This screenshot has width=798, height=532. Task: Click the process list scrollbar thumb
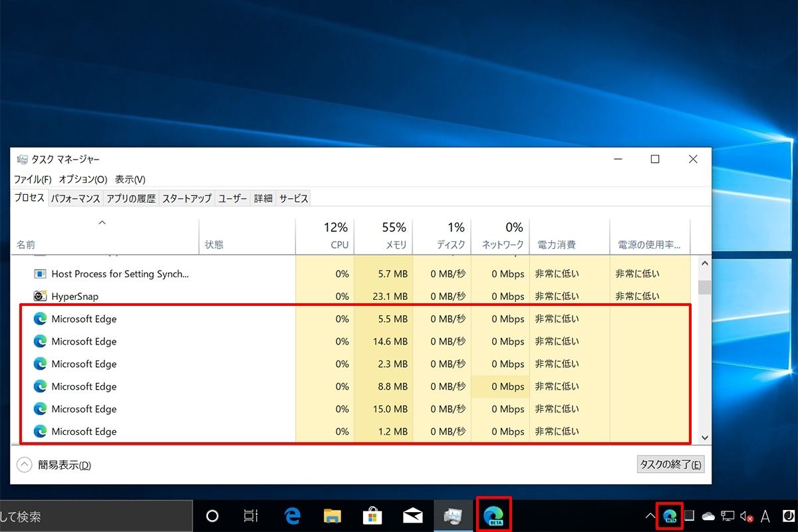point(704,287)
